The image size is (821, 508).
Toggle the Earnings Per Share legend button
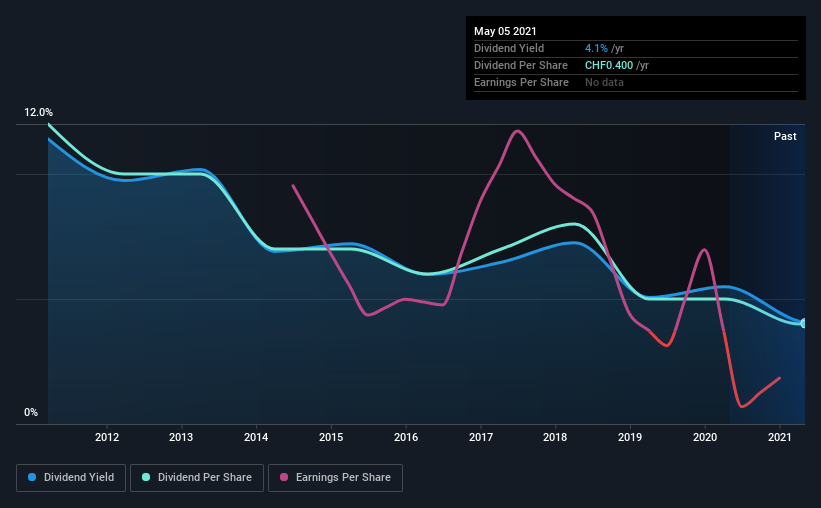coord(335,478)
